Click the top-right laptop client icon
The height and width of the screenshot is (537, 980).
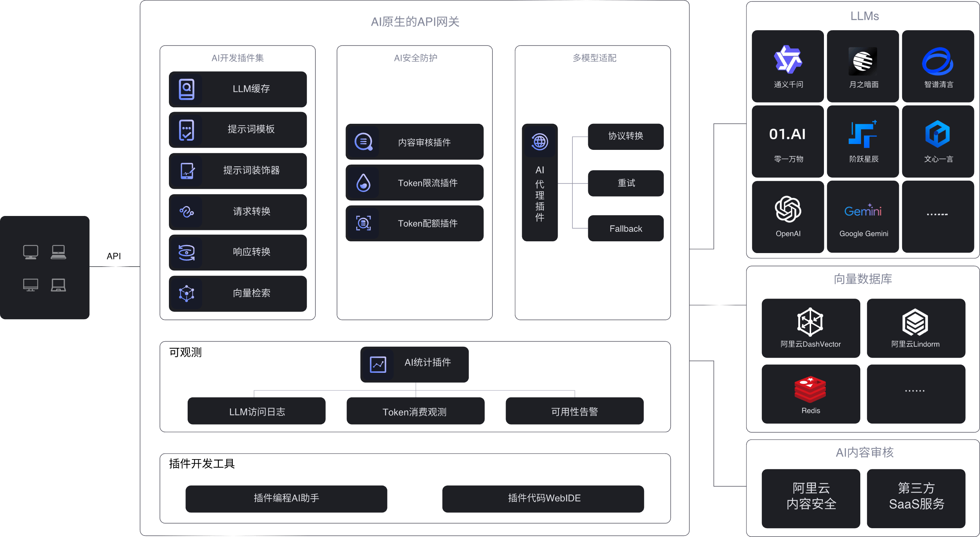58,252
